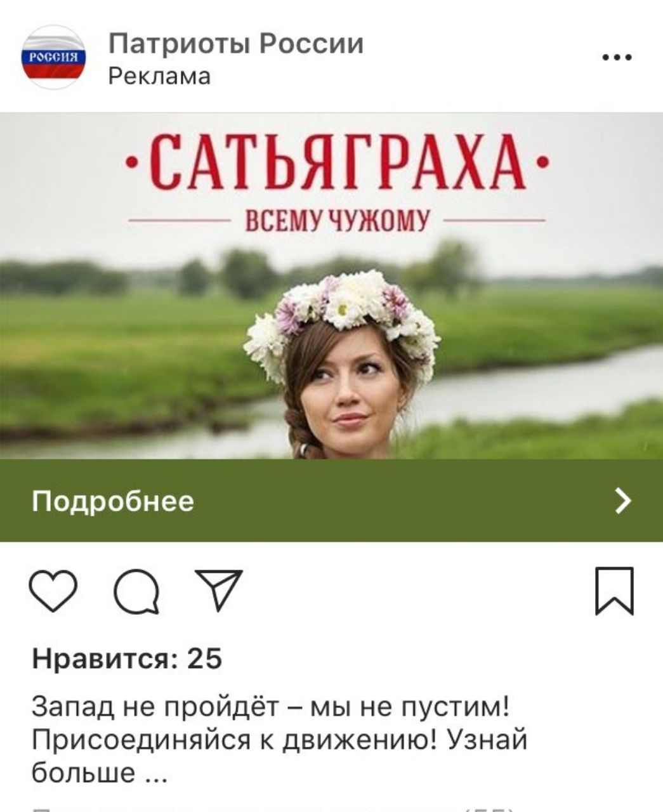
Task: Click the chevron arrow on the green bar
Action: pos(624,501)
